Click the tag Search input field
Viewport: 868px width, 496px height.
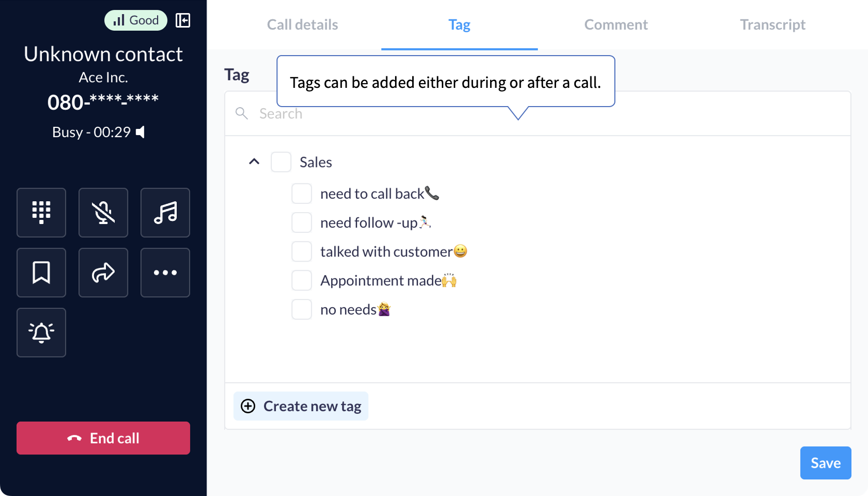(537, 114)
